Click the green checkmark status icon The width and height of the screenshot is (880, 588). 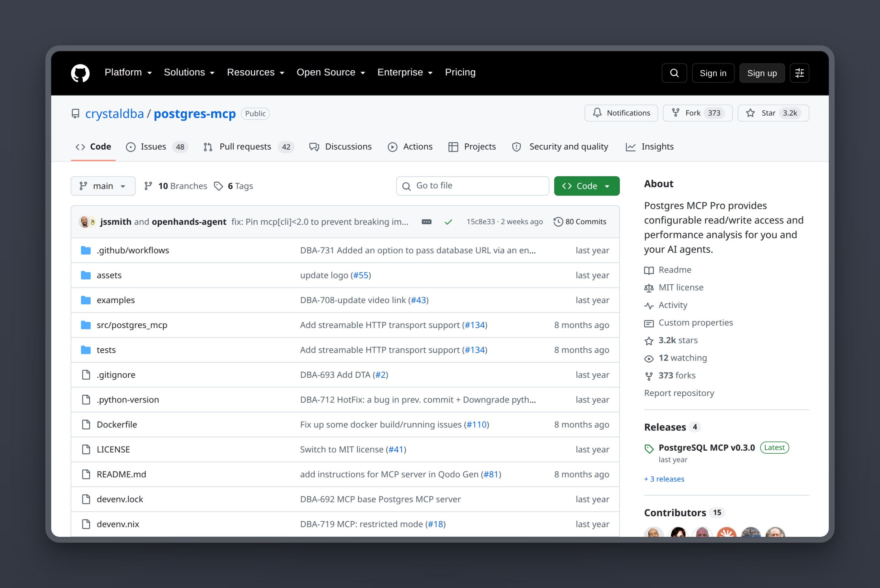pyautogui.click(x=448, y=222)
